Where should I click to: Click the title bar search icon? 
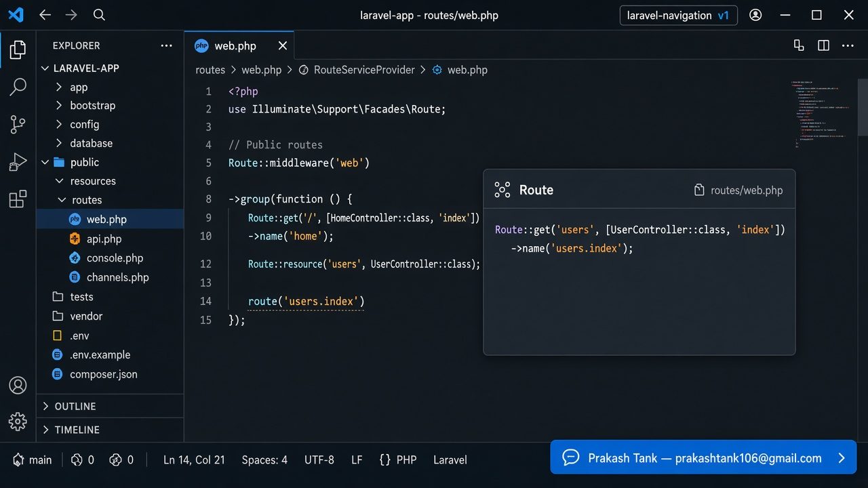coord(99,15)
